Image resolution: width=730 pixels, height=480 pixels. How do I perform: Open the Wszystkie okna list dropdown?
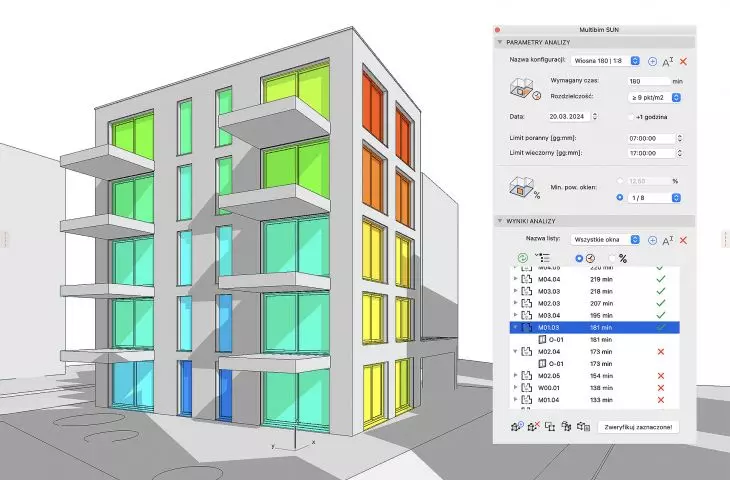[605, 239]
